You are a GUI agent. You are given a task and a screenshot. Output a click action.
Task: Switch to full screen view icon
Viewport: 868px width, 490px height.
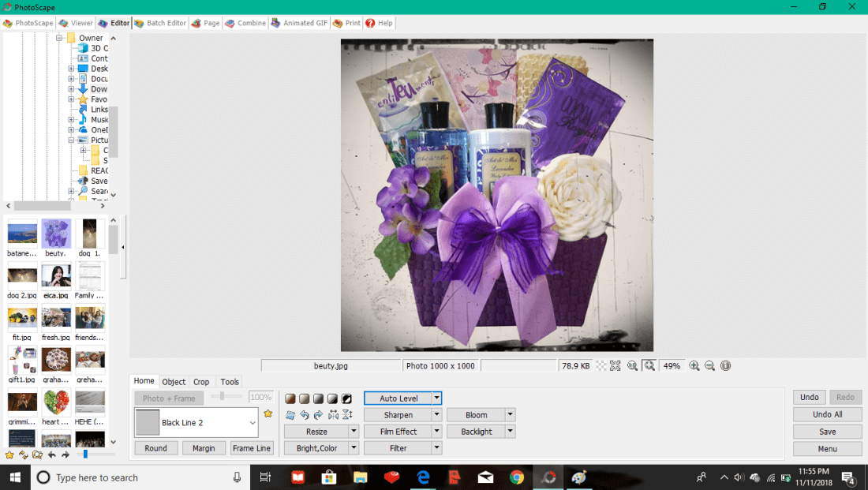coord(615,366)
